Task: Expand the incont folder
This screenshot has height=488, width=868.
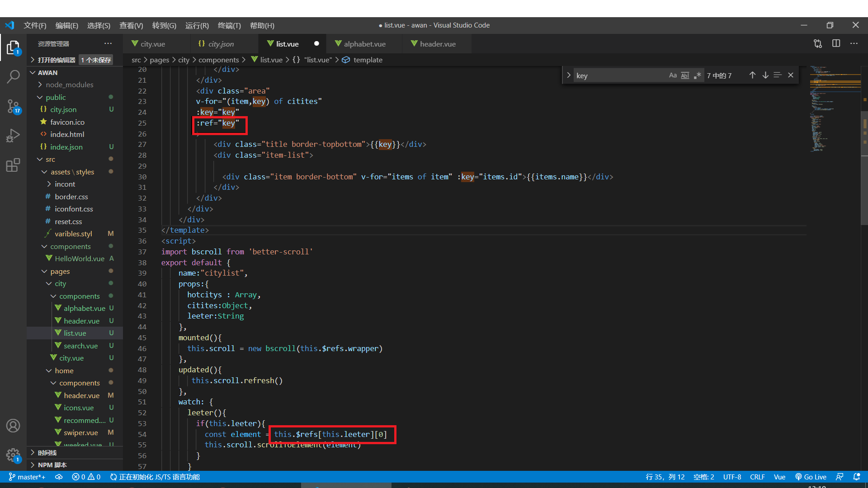Action: click(x=65, y=184)
